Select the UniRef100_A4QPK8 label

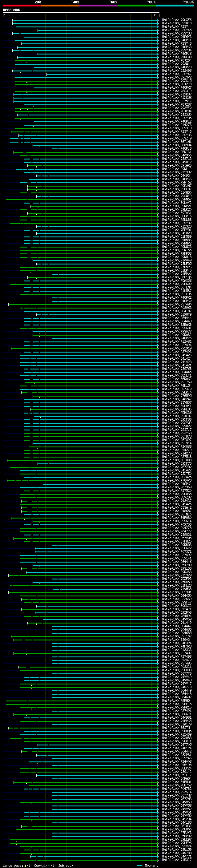tap(177, 67)
